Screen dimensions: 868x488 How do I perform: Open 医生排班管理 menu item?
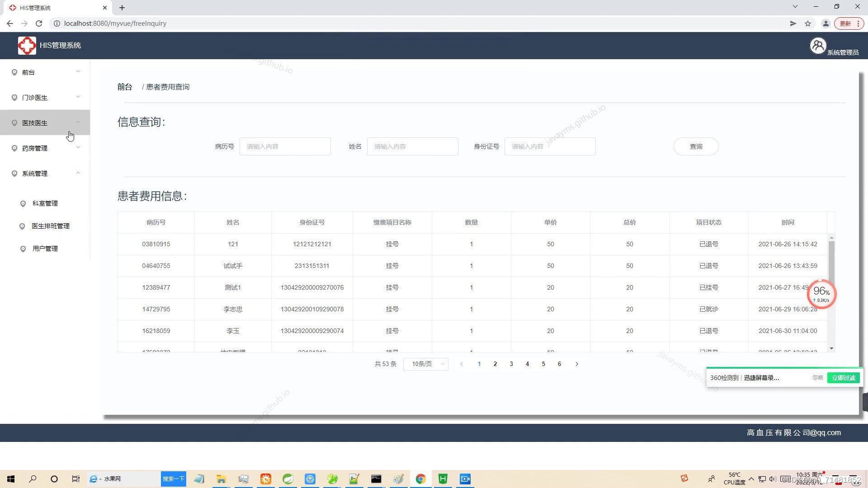coord(51,226)
